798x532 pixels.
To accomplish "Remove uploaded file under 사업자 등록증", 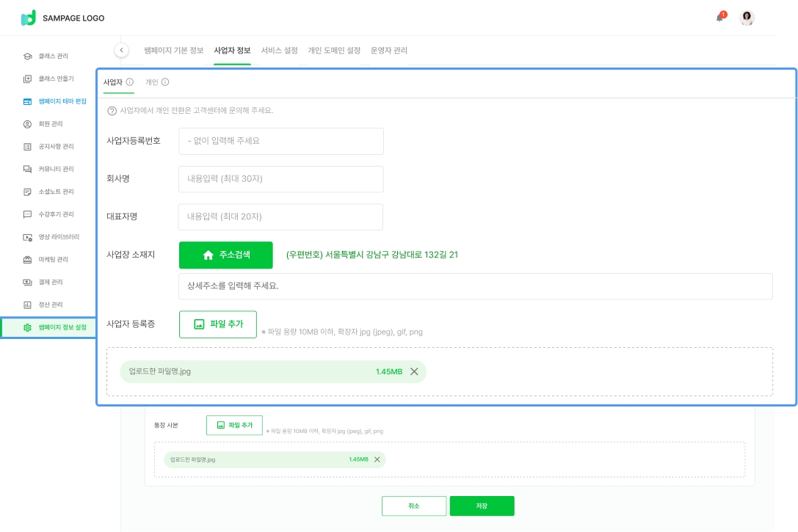I will [414, 371].
